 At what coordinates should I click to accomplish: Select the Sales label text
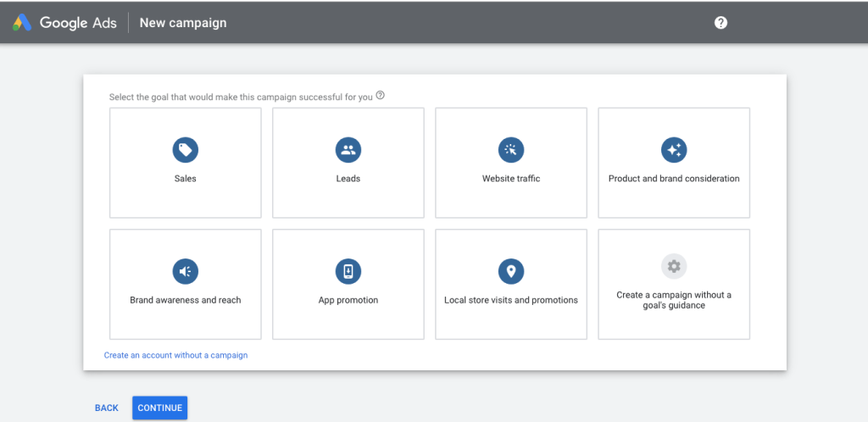(x=185, y=179)
